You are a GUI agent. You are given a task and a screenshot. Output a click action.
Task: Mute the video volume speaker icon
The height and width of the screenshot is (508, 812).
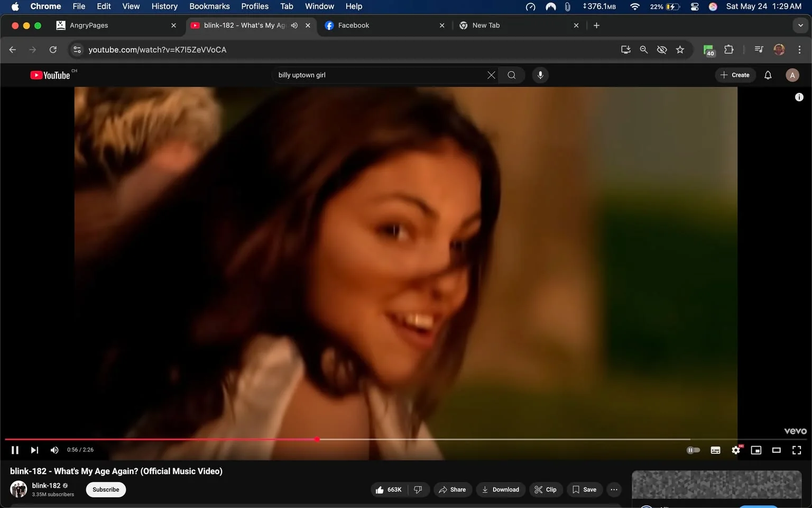click(54, 450)
